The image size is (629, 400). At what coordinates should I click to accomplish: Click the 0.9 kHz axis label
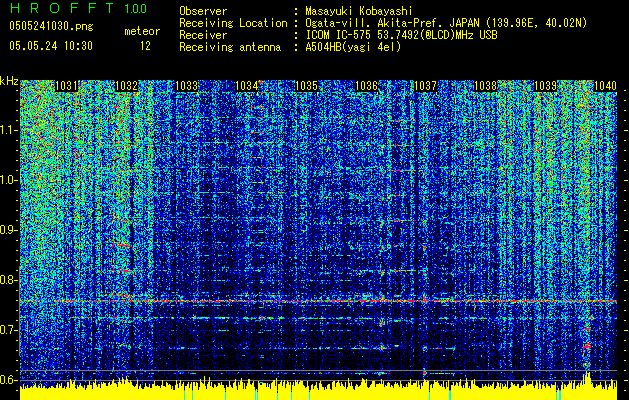[8, 230]
